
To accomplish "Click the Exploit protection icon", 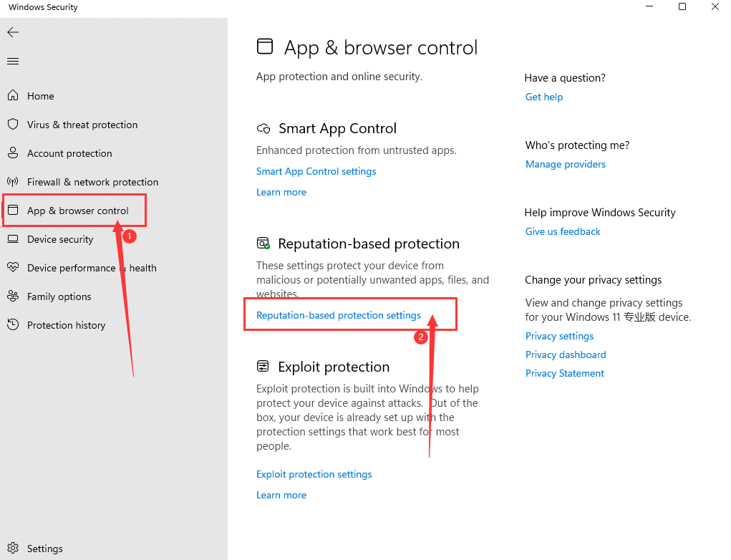I will pos(263,367).
